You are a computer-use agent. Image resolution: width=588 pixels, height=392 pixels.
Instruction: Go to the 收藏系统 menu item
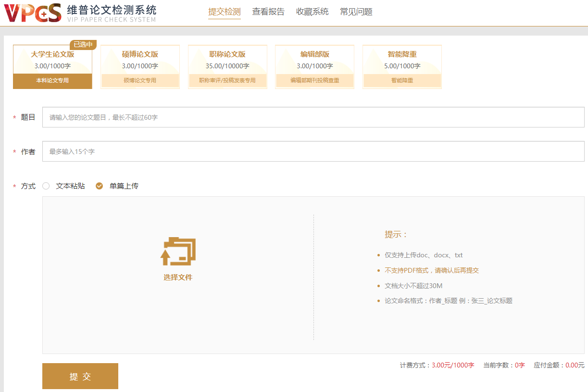312,12
